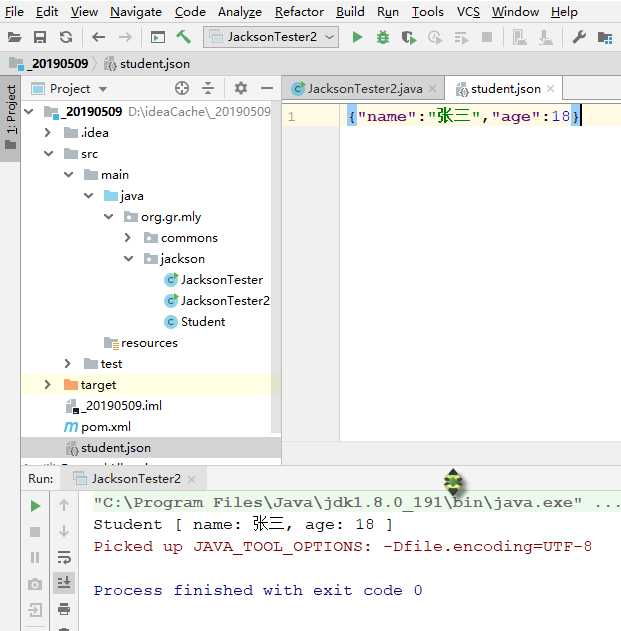Collapse the _20190509 root node
This screenshot has width=621, height=631.
29,111
